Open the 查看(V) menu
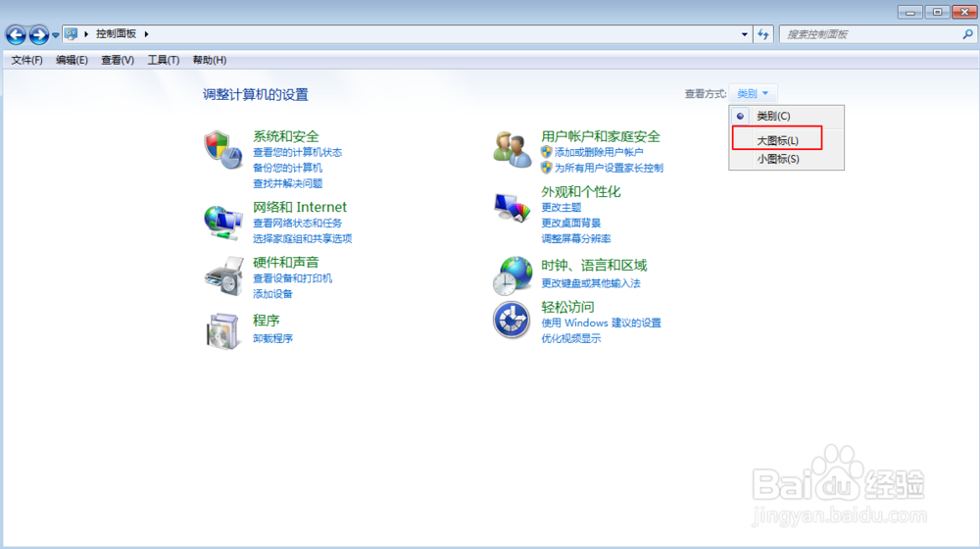Screen dimensions: 980x549 118,60
